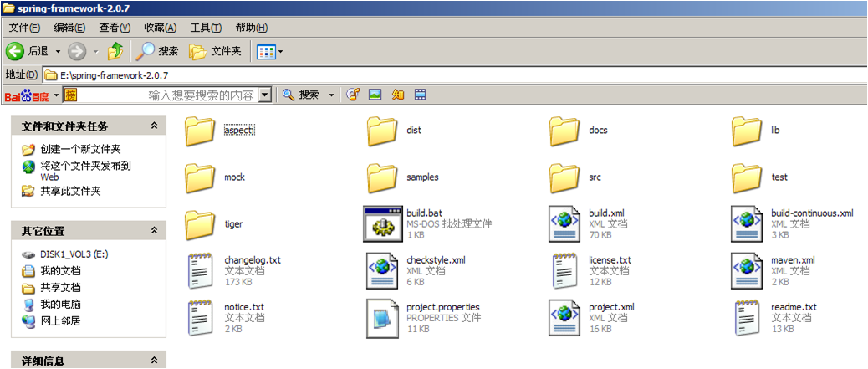The width and height of the screenshot is (868, 369).
Task: Click the Baidu toolbar 搜索 button
Action: (301, 95)
